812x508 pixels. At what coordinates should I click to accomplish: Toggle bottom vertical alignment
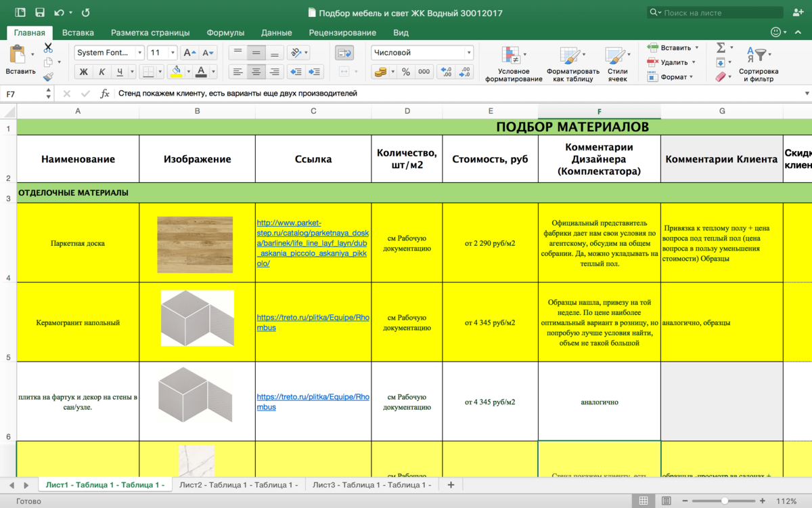[275, 53]
